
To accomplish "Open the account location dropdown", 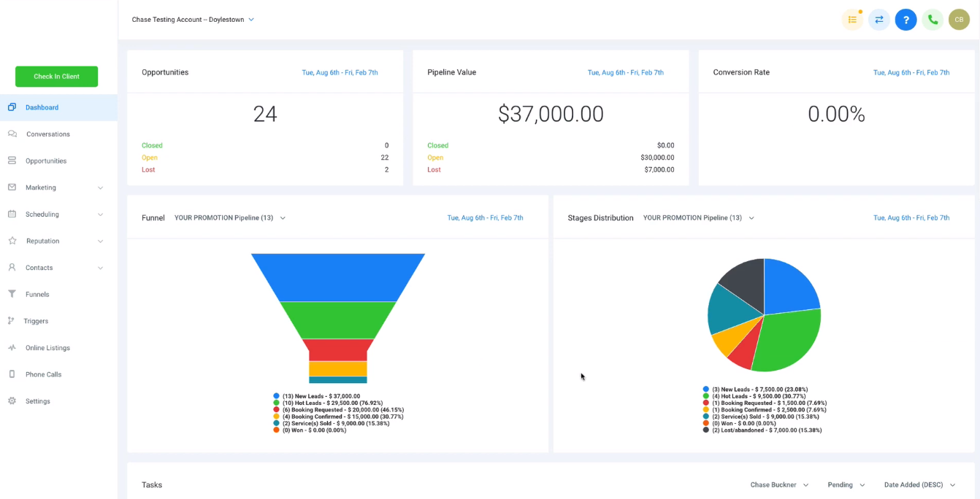I will [x=193, y=20].
